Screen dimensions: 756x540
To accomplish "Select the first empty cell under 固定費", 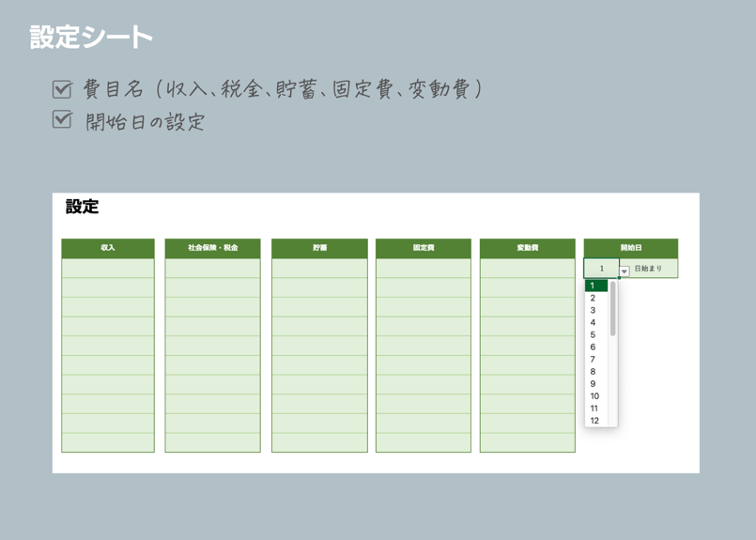I will [424, 269].
